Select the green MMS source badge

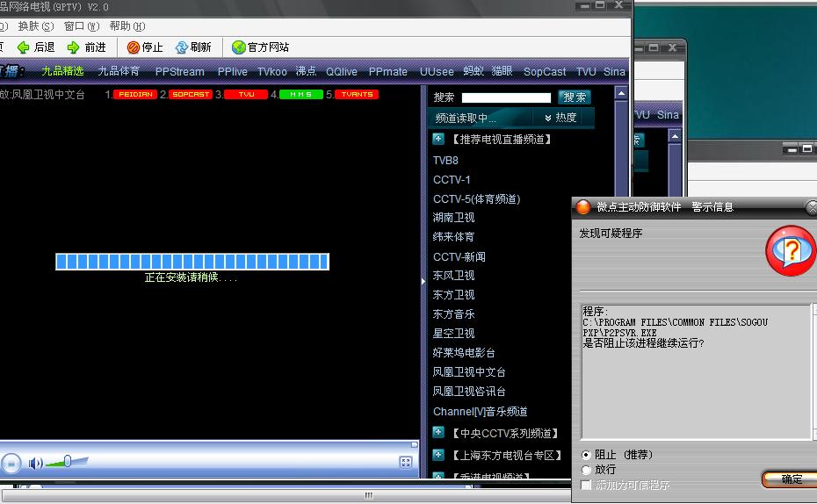[301, 94]
